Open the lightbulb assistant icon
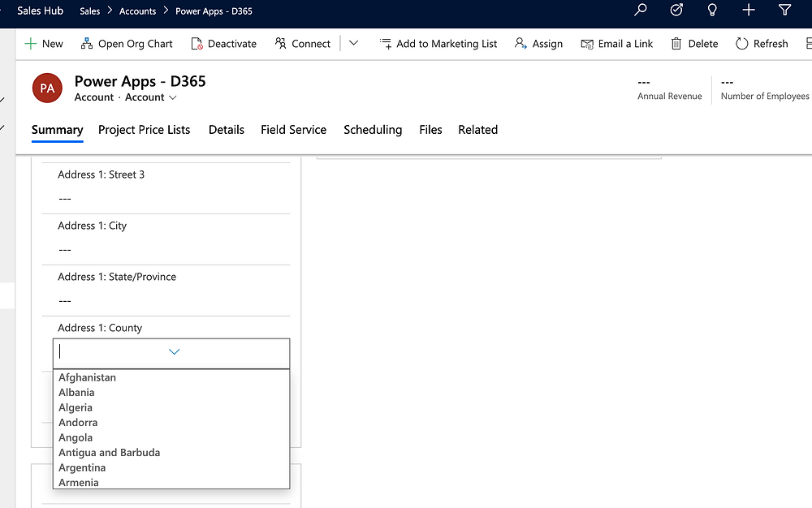Image resolution: width=812 pixels, height=508 pixels. [x=712, y=10]
